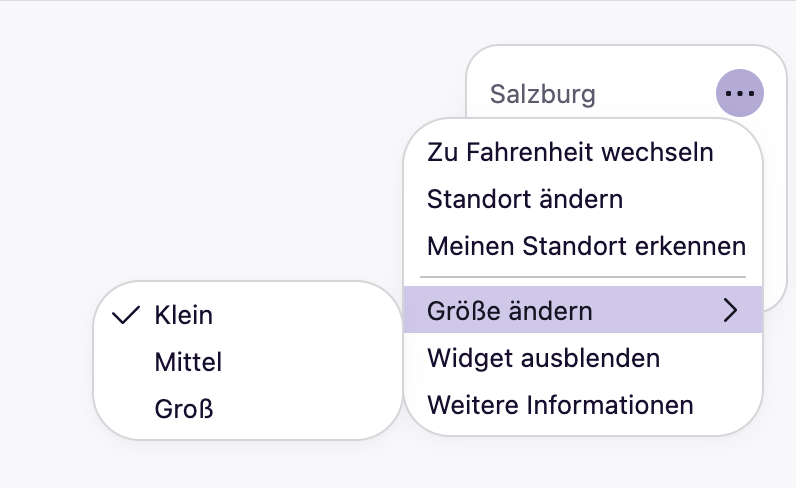Click the three-dot options button beside Salzburg
Image resolution: width=796 pixels, height=488 pixels.
pos(740,93)
